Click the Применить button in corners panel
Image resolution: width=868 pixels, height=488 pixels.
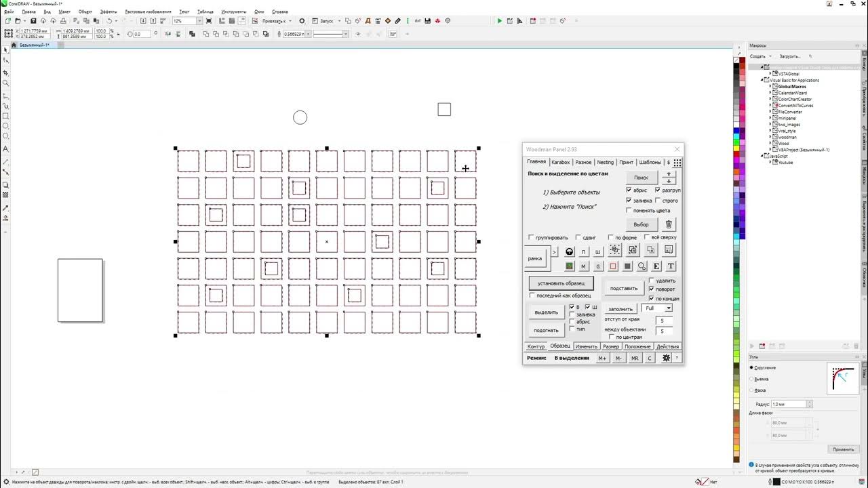(x=843, y=449)
